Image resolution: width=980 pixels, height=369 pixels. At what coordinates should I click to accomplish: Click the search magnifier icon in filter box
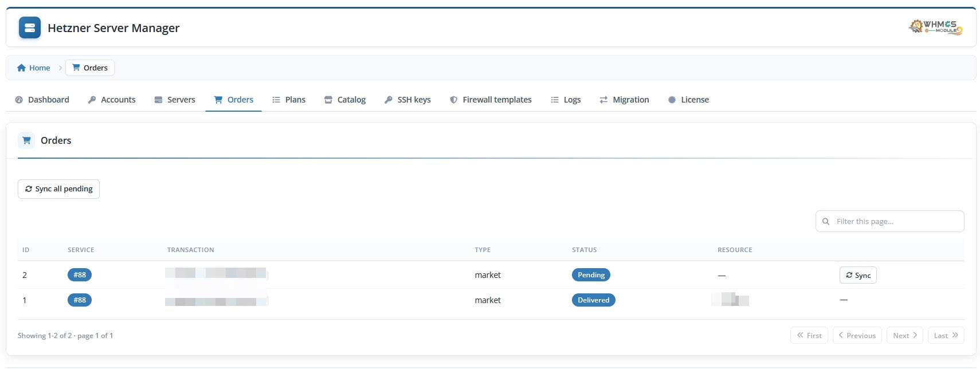pyautogui.click(x=826, y=221)
